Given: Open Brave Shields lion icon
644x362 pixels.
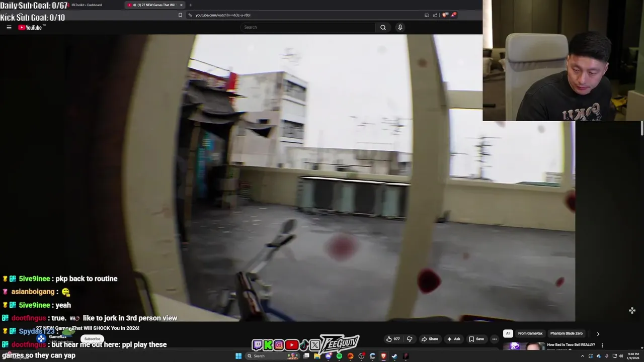Looking at the screenshot, I should coord(445,15).
